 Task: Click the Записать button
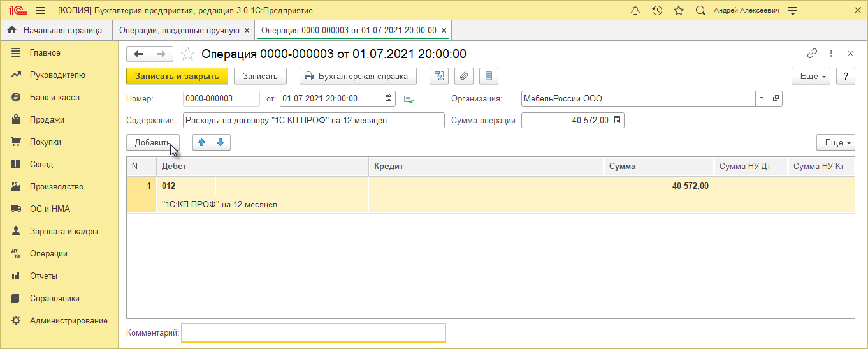pos(261,76)
